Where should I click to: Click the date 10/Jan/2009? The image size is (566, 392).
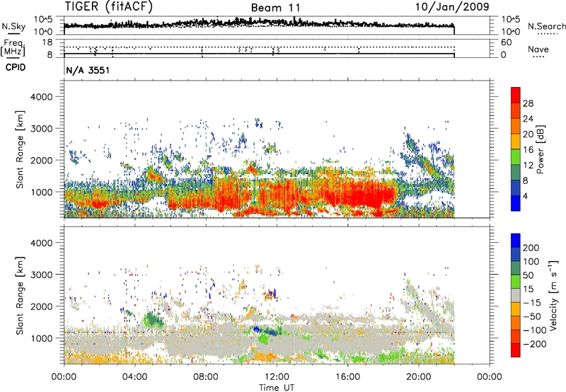(x=452, y=7)
